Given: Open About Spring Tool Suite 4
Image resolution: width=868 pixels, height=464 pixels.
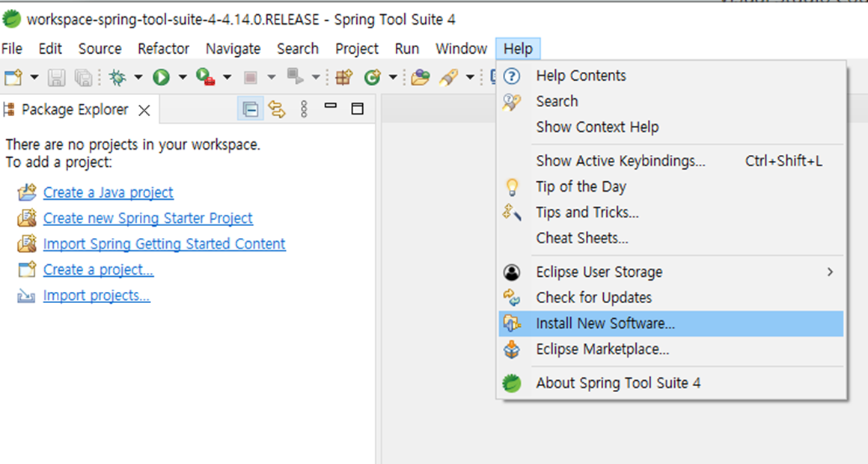Looking at the screenshot, I should click(671, 383).
